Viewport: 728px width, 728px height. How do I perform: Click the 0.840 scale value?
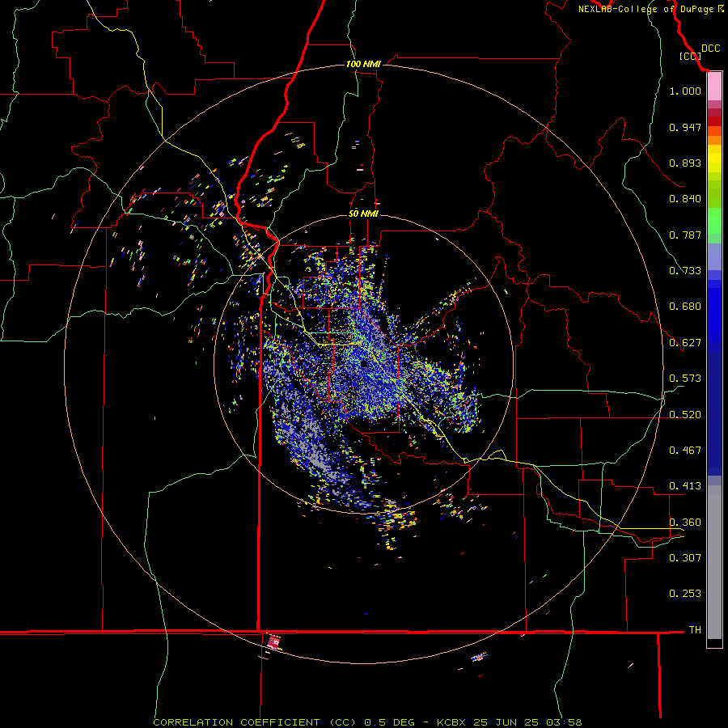coord(685,198)
